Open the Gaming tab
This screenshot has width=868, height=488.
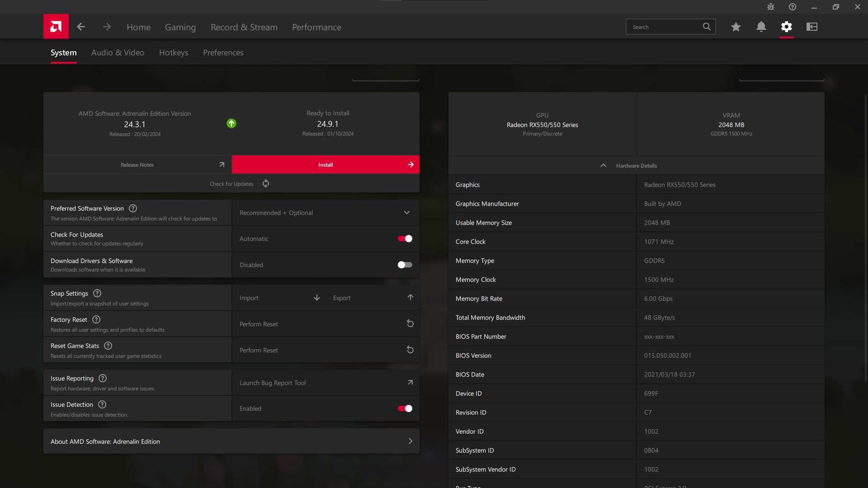coord(180,27)
